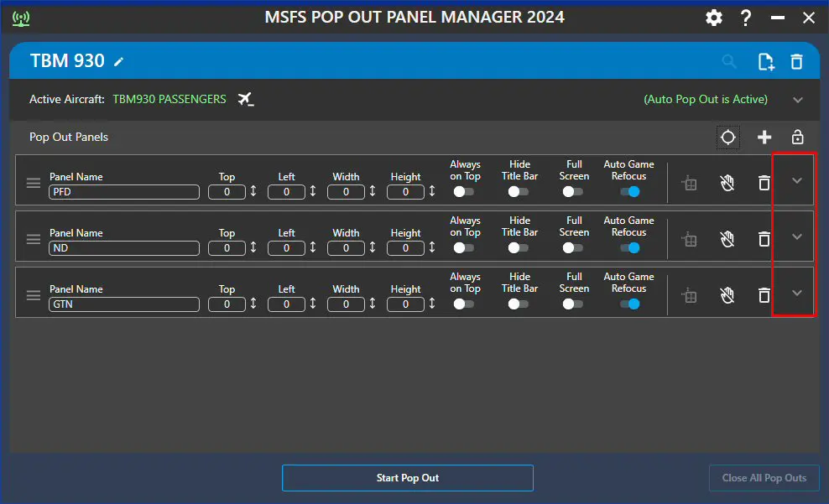Image resolution: width=829 pixels, height=504 pixels.
Task: Grab the ND row reorder handle
Action: [x=34, y=239]
